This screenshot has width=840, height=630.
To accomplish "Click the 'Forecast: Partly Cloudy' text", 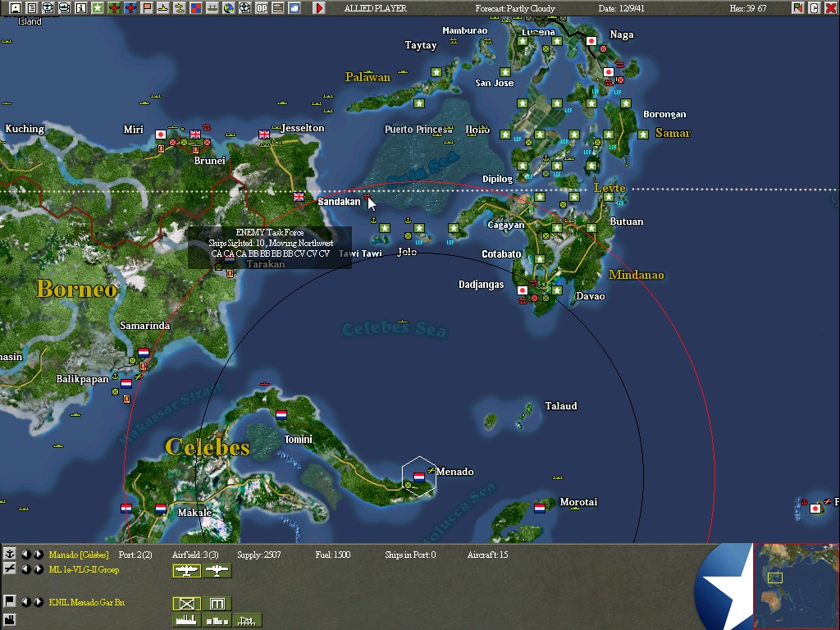I will pyautogui.click(x=515, y=8).
